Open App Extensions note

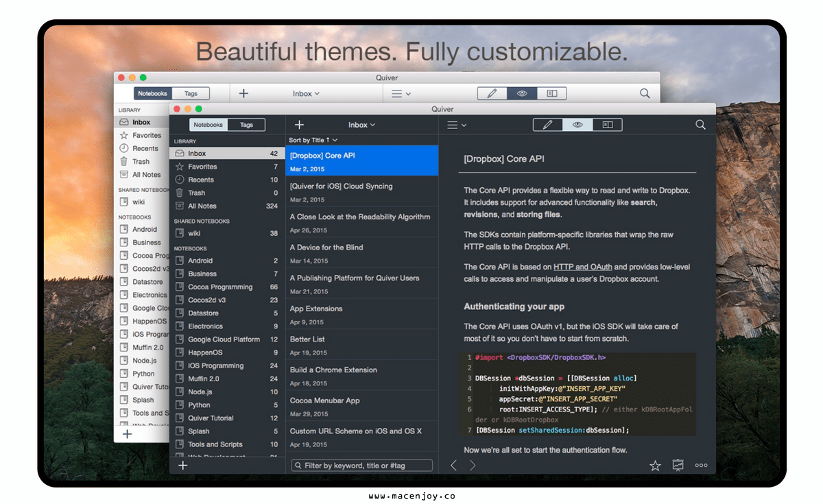click(x=362, y=314)
